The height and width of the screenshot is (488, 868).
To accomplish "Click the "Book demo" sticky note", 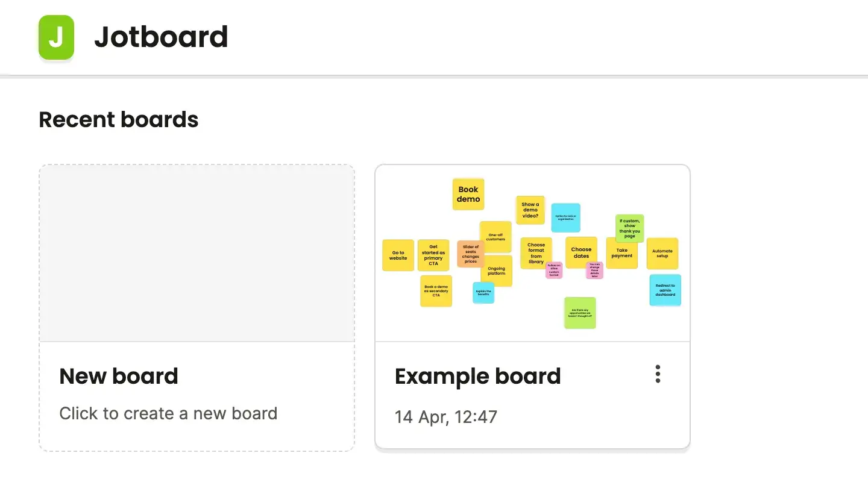I will pos(468,194).
